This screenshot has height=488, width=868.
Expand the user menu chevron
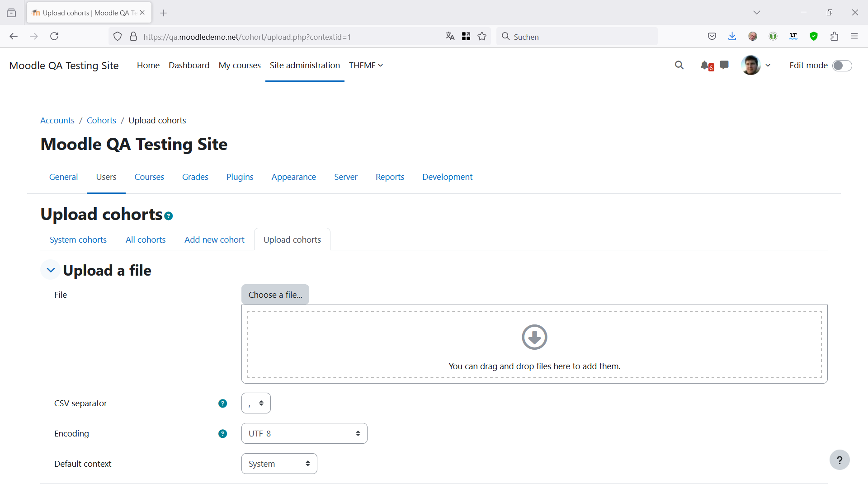768,66
